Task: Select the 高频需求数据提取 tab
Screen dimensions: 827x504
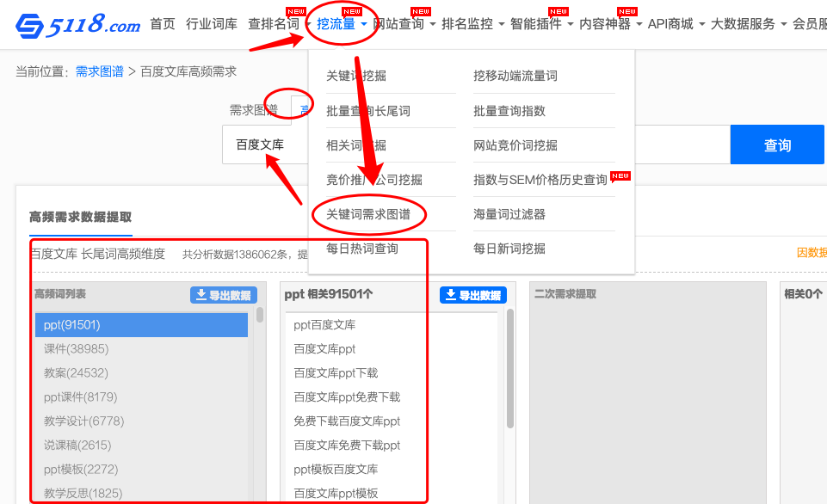Action: pyautogui.click(x=81, y=217)
